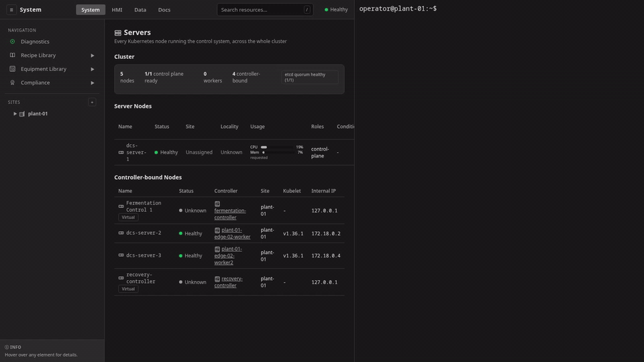Image resolution: width=644 pixels, height=362 pixels.
Task: Click the CPU usage bar for dcs-server-1
Action: click(x=278, y=147)
